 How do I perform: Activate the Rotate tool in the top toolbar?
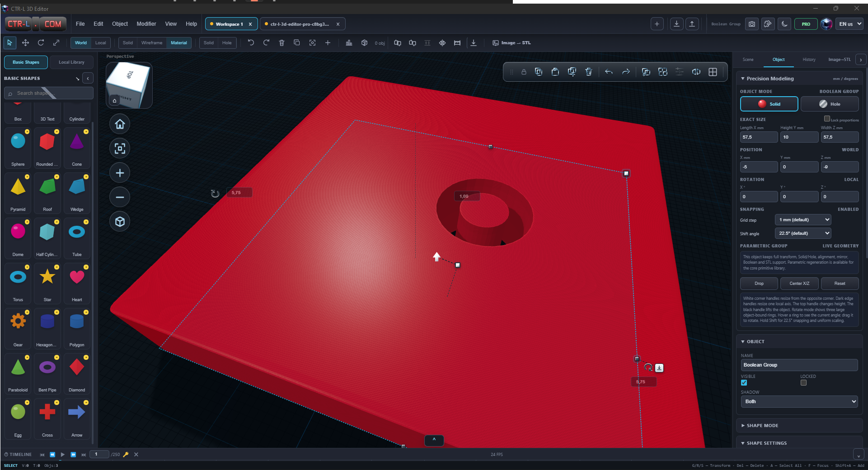pyautogui.click(x=41, y=42)
